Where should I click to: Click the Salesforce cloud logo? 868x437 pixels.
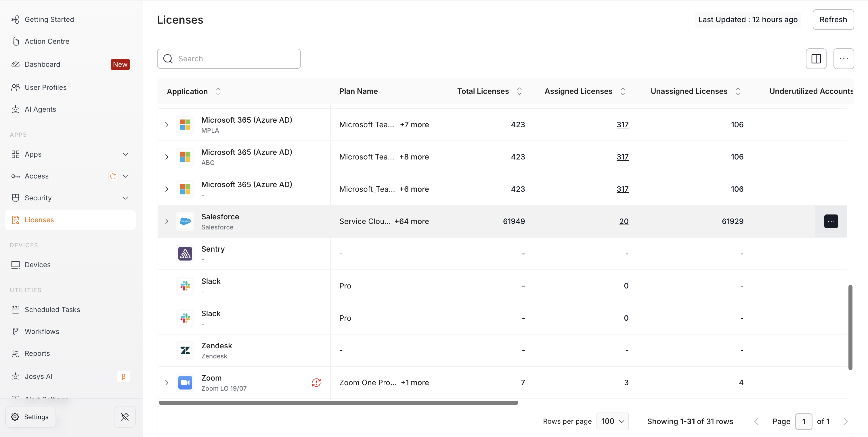(x=185, y=221)
